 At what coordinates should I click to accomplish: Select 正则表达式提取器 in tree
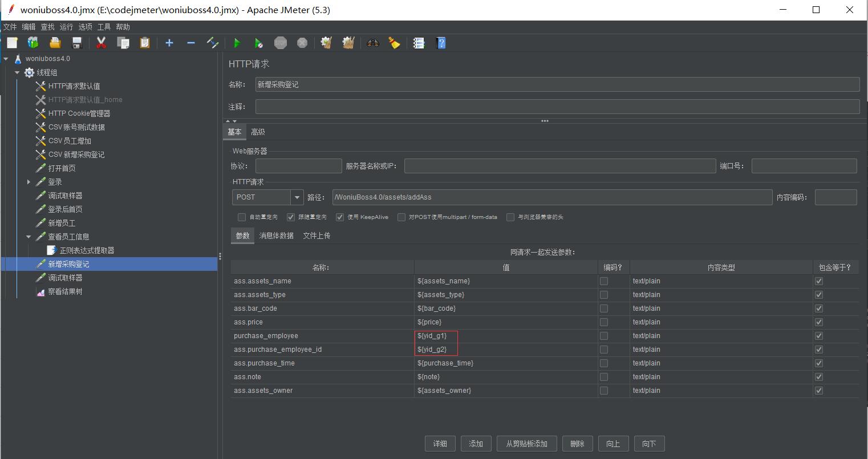pos(87,250)
